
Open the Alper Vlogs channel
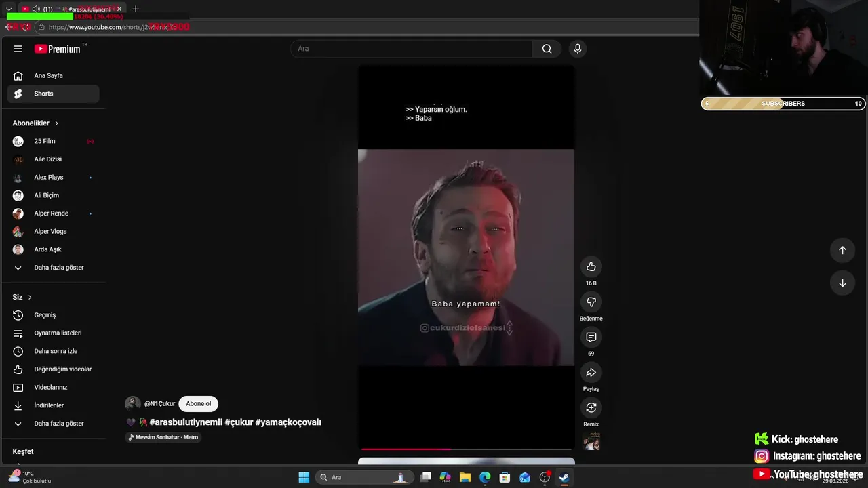point(54,232)
